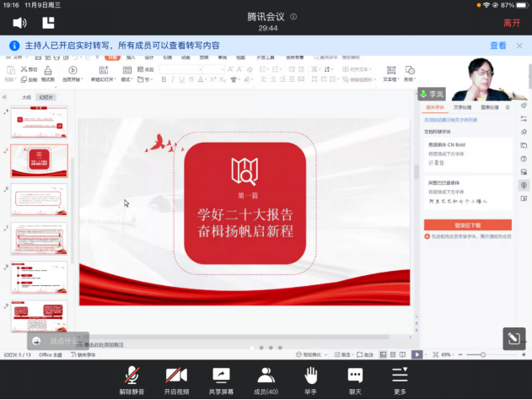The image size is (532, 400).
Task: Click the info icon beside 腾讯会议 title
Action: (x=293, y=16)
